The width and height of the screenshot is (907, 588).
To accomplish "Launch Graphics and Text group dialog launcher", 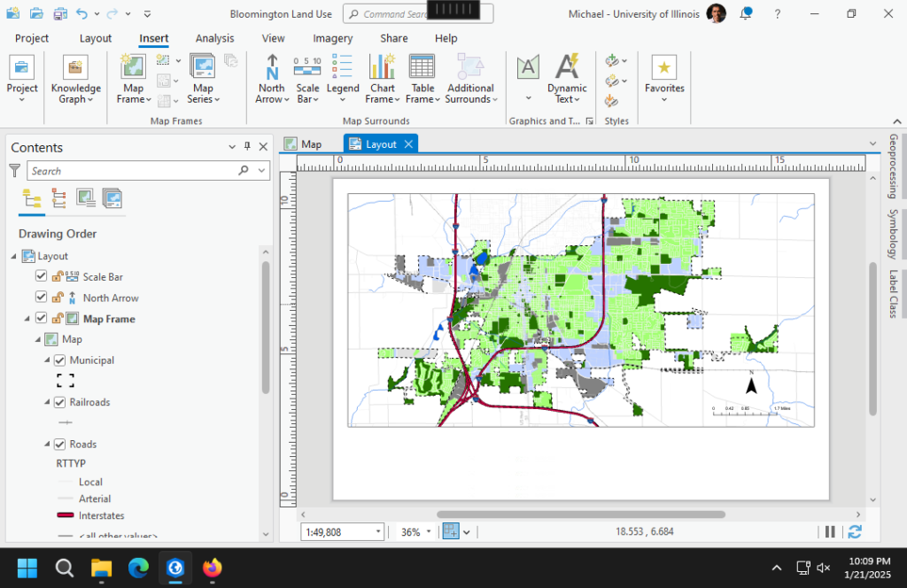I will [589, 120].
